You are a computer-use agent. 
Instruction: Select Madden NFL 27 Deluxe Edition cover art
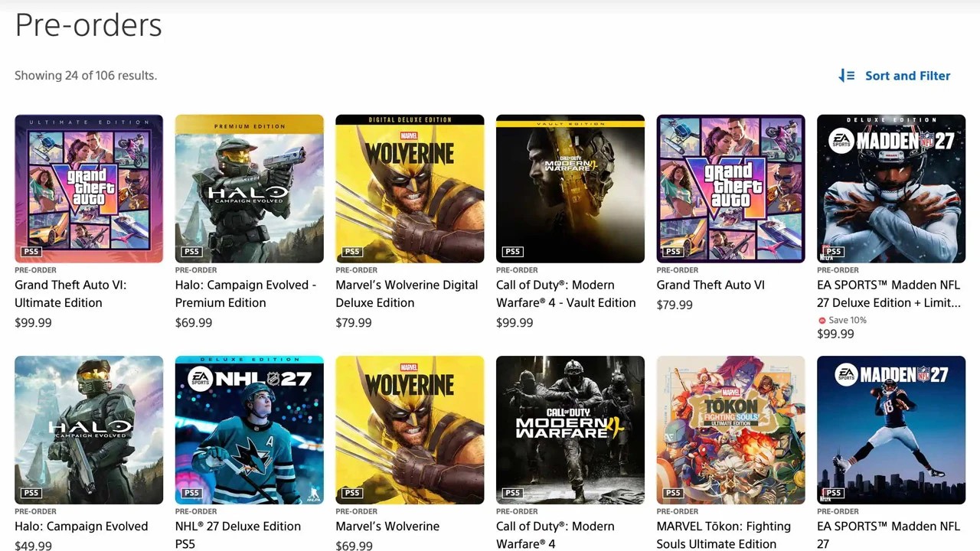[891, 189]
